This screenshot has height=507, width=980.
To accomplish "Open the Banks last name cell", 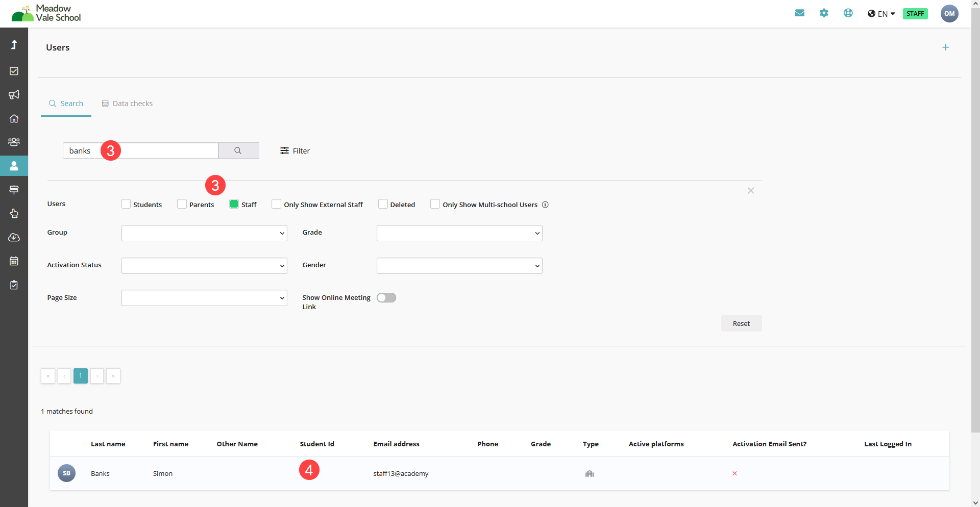I will (100, 473).
